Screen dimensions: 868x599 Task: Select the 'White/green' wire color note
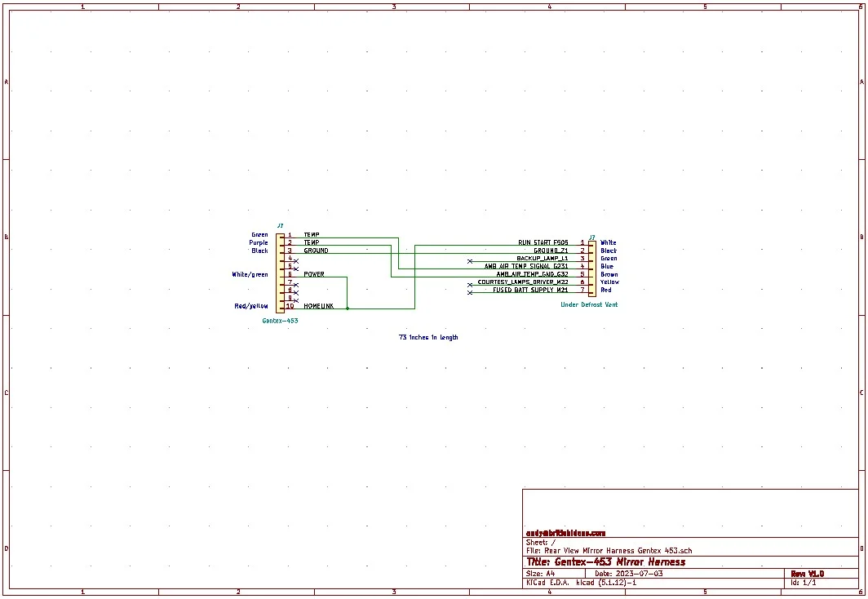[x=250, y=274]
